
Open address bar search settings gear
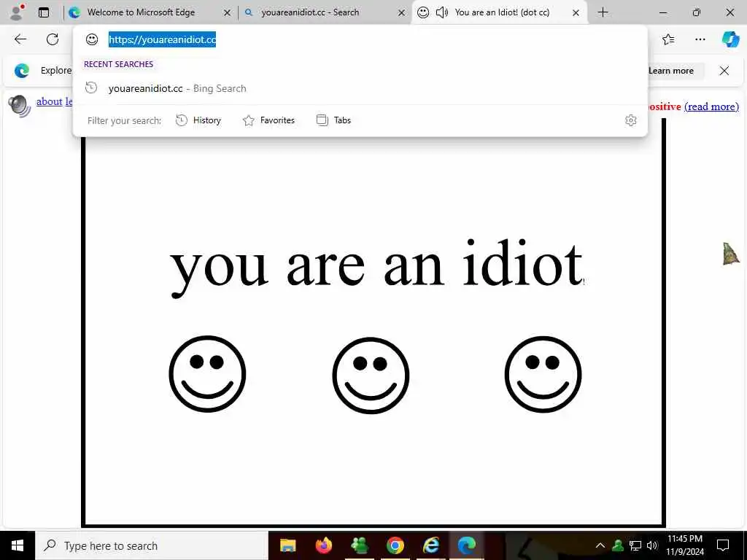point(631,120)
